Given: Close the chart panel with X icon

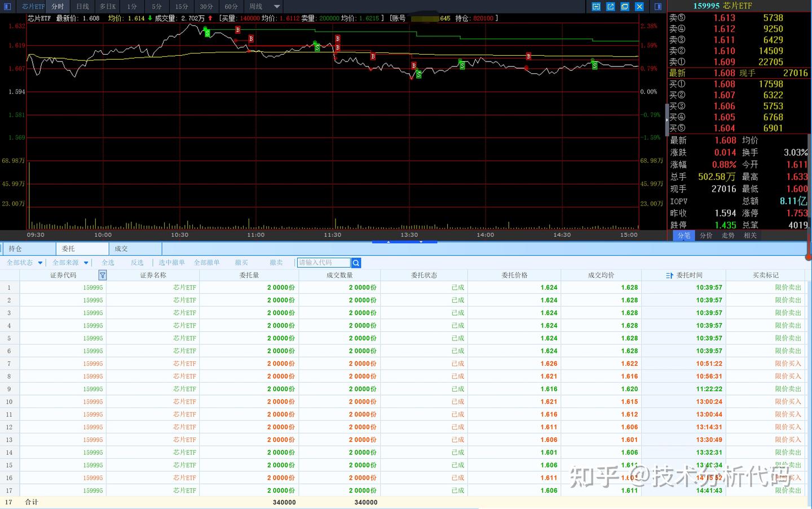Looking at the screenshot, I should (x=639, y=7).
